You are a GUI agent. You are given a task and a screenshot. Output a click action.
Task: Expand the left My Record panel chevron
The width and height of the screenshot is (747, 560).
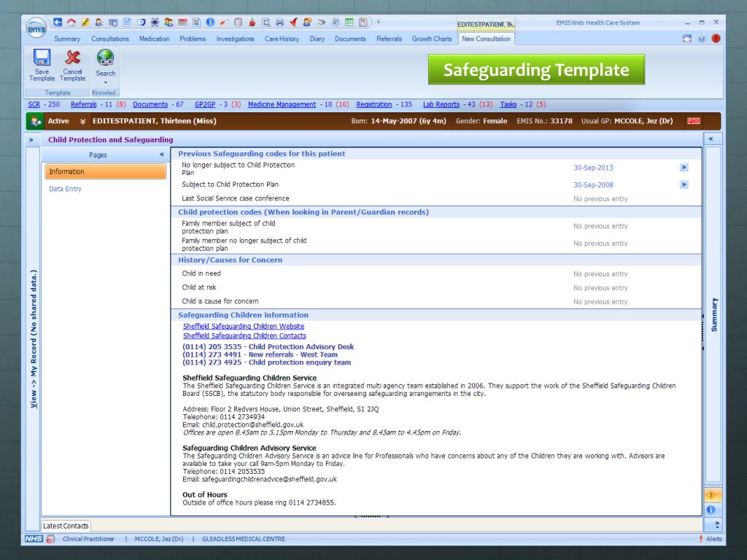tap(31, 140)
